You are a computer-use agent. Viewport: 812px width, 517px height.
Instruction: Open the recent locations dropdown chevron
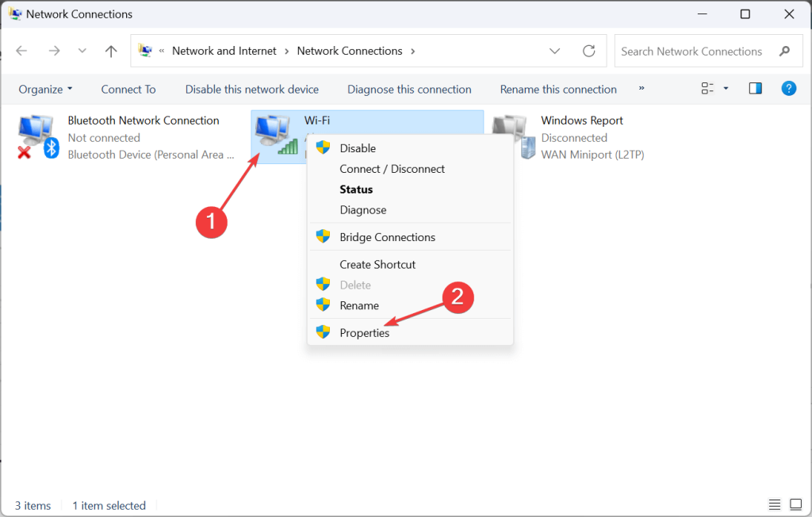click(x=82, y=51)
